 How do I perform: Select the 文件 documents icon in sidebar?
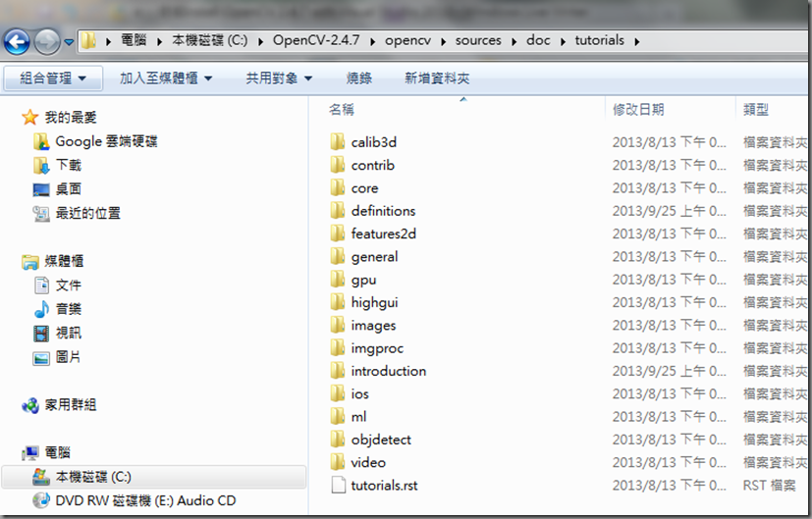tap(41, 285)
